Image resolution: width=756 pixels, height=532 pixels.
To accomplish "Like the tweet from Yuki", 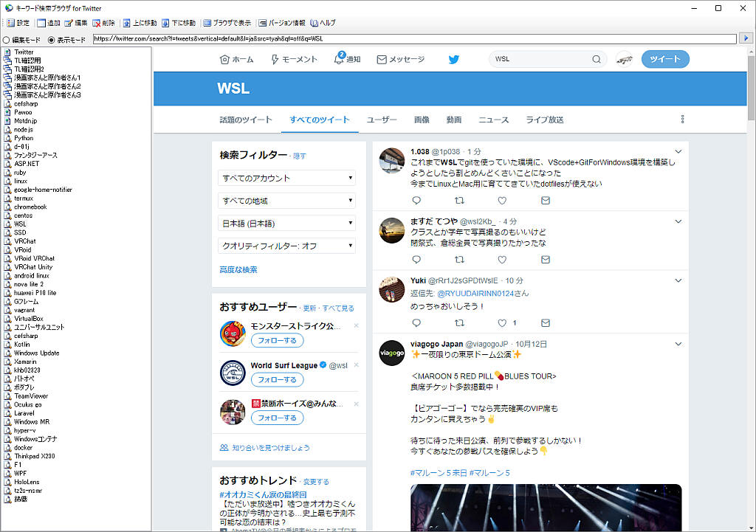I will point(502,323).
